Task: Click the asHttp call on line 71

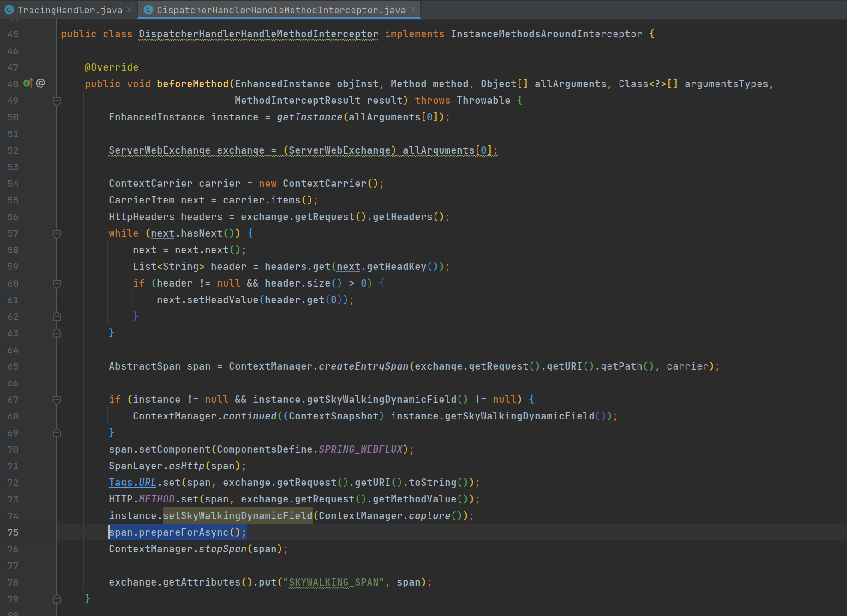Action: click(x=186, y=466)
